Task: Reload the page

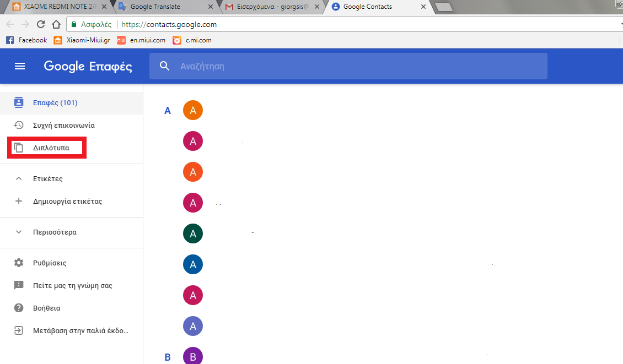Action: click(41, 25)
